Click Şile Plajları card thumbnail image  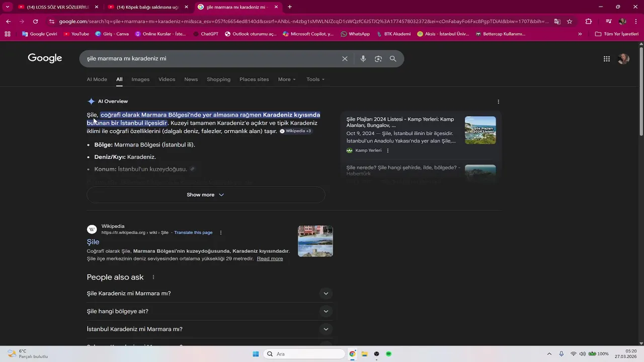(480, 130)
